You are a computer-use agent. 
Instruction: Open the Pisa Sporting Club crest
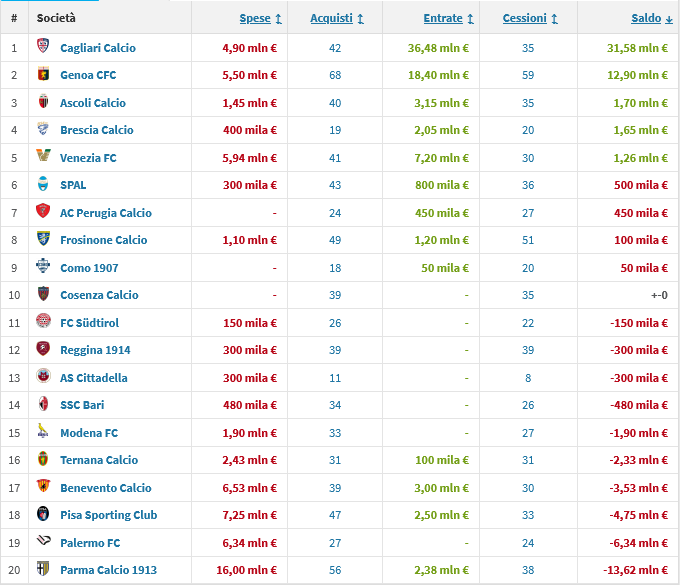pyautogui.click(x=43, y=514)
